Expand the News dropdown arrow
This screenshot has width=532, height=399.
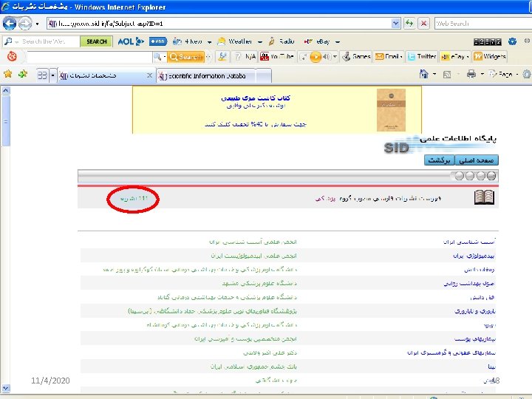209,41
